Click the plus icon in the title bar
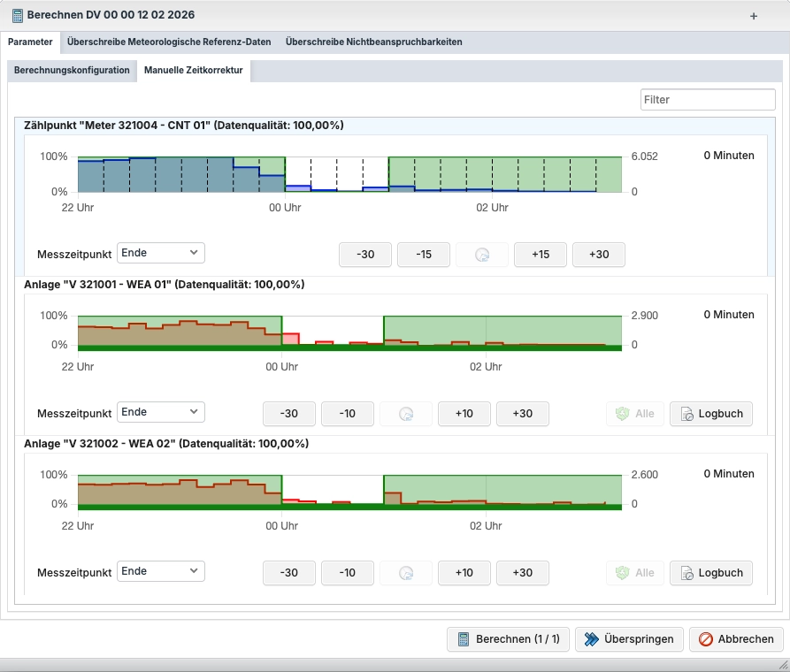 tap(754, 16)
